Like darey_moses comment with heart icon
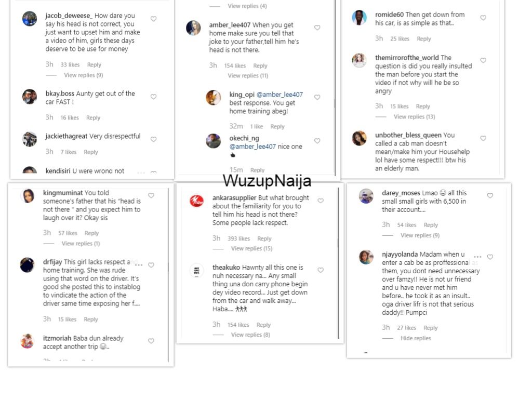 click(x=490, y=195)
